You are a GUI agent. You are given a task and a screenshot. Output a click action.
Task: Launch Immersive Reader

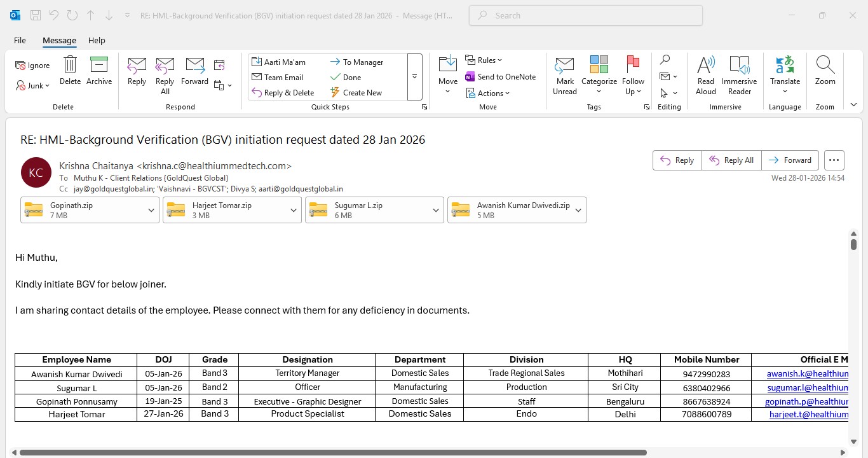pyautogui.click(x=739, y=65)
